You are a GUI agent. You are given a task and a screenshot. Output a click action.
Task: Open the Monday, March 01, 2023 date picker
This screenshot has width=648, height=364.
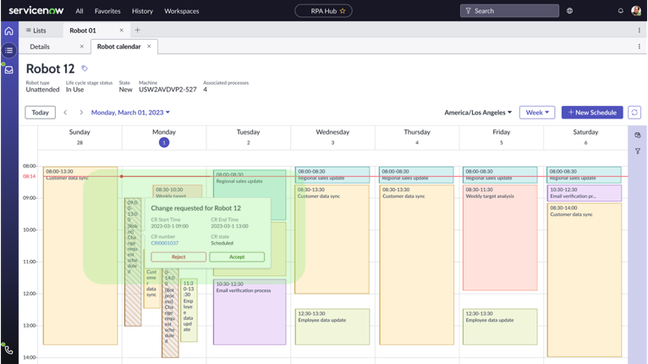point(130,112)
